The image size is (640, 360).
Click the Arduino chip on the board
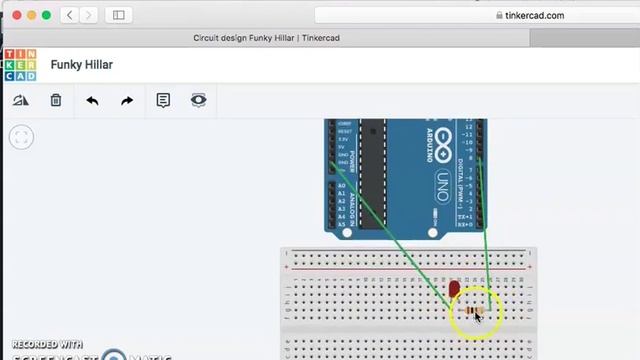click(x=373, y=174)
